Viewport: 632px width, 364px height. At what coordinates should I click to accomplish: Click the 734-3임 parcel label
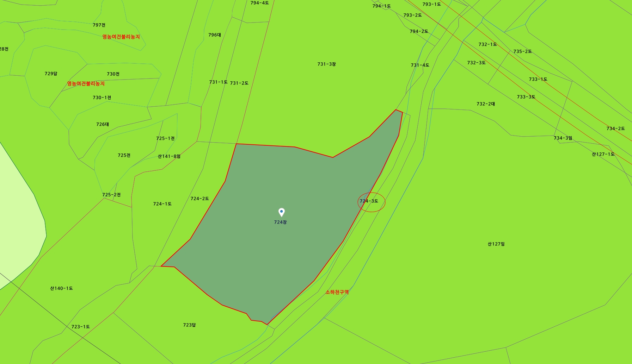coord(563,138)
